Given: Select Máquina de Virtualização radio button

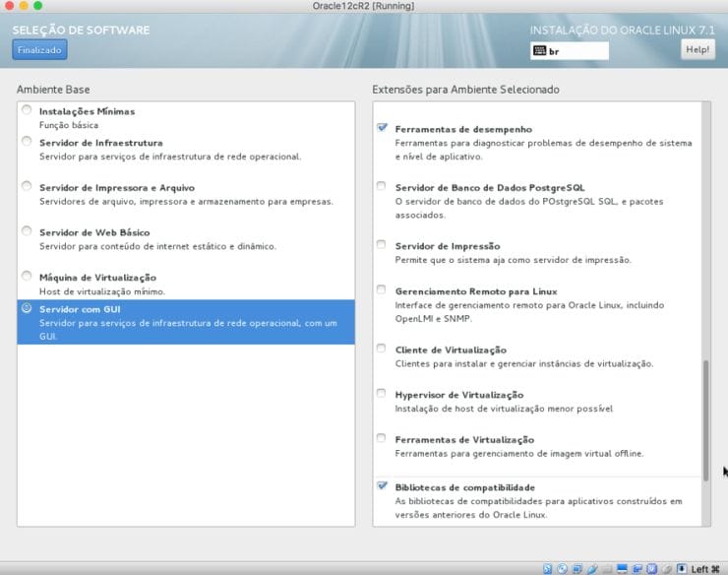Looking at the screenshot, I should click(27, 276).
